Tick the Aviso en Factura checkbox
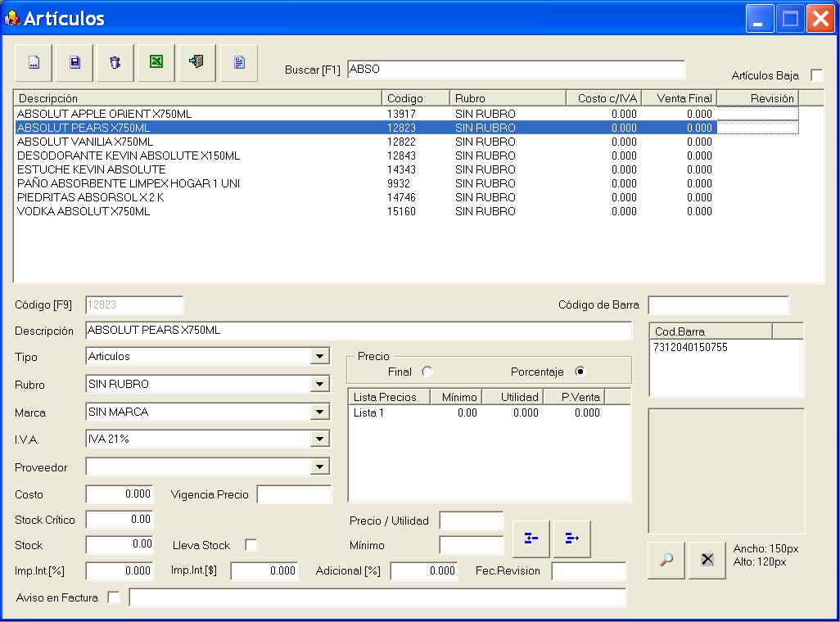The height and width of the screenshot is (622, 840). coord(114,597)
